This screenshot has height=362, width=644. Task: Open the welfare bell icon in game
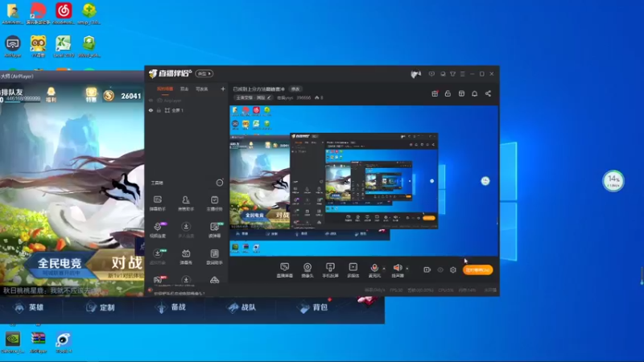tap(51, 95)
